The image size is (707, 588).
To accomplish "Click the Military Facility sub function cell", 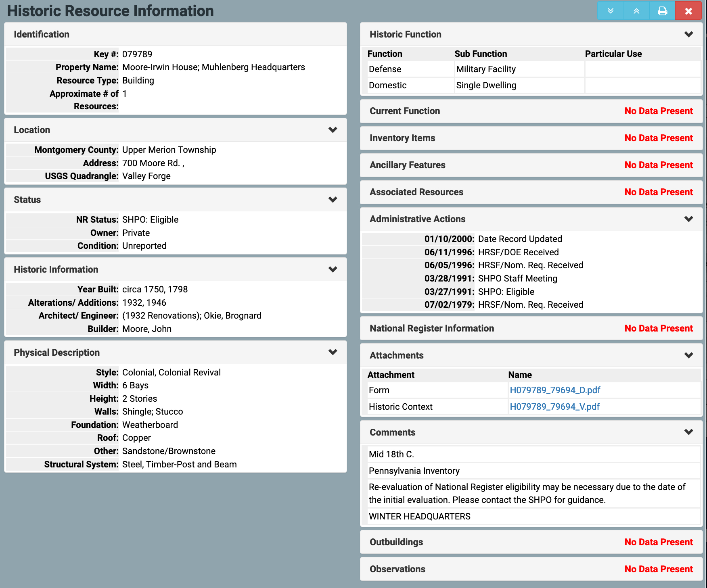I will point(519,69).
